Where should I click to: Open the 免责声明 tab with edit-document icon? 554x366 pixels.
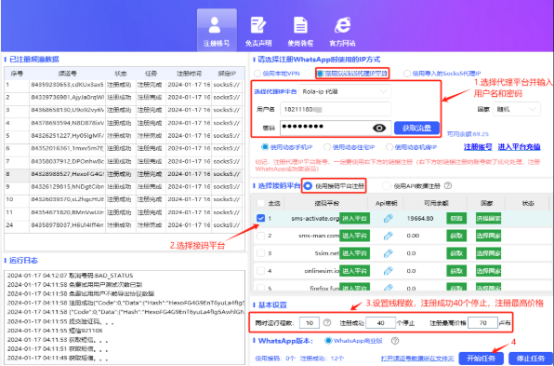[258, 32]
